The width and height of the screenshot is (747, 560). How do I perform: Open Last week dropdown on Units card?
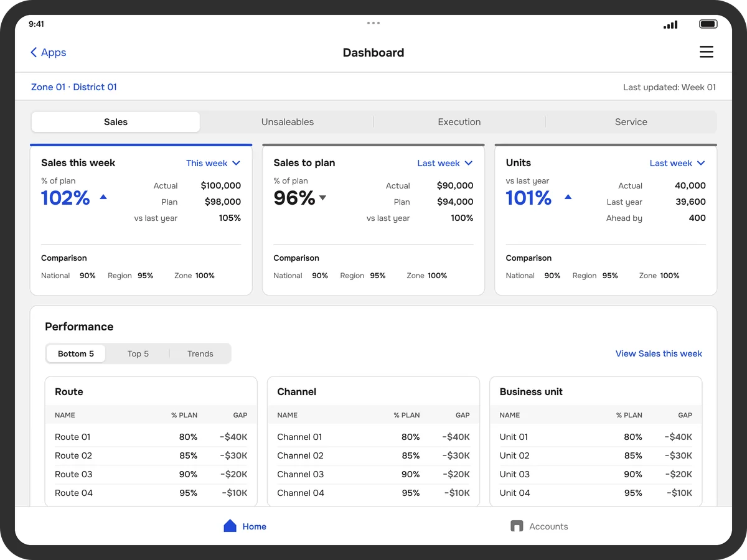tap(677, 163)
